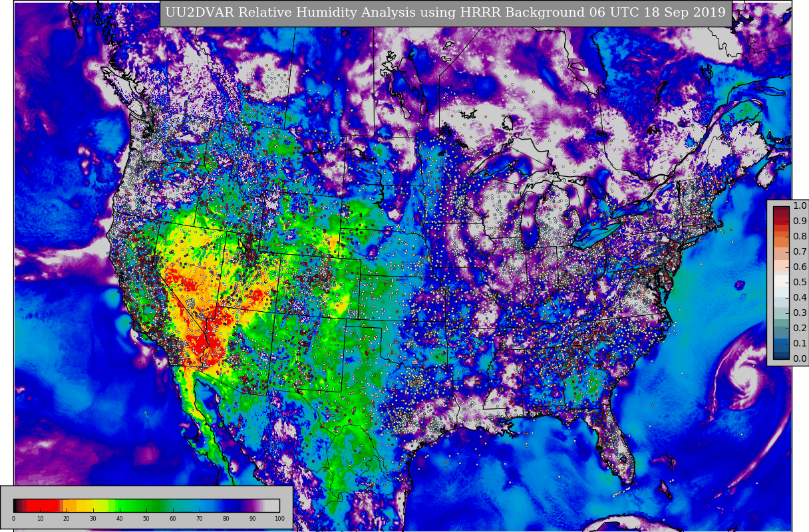Click the 90 tick label on humidity colorbar
809x532 pixels.
(x=253, y=519)
